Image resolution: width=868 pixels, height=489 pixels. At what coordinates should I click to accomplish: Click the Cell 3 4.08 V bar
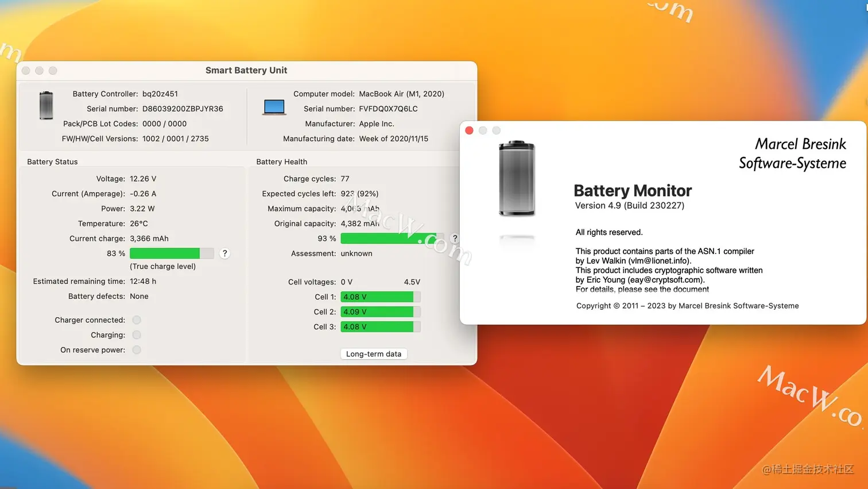click(381, 327)
